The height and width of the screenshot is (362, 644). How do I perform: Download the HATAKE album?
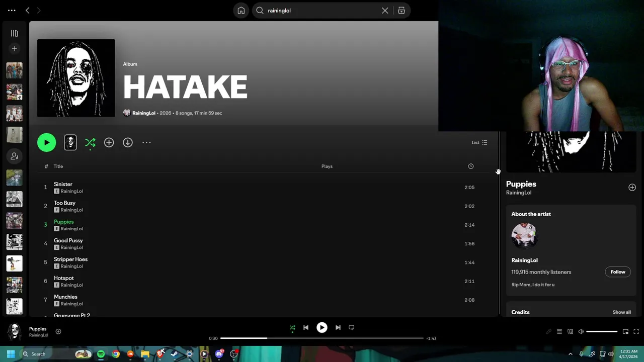tap(128, 142)
